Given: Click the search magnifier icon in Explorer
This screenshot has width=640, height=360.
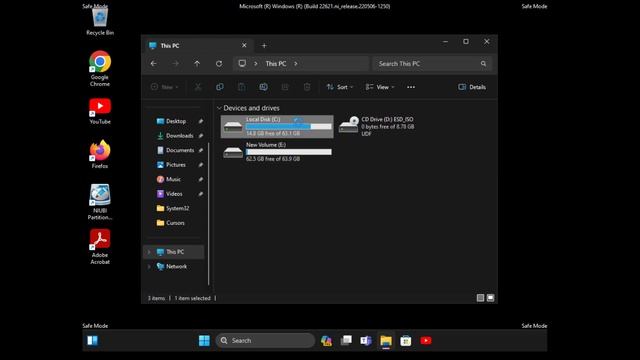Looking at the screenshot, I should (483, 64).
